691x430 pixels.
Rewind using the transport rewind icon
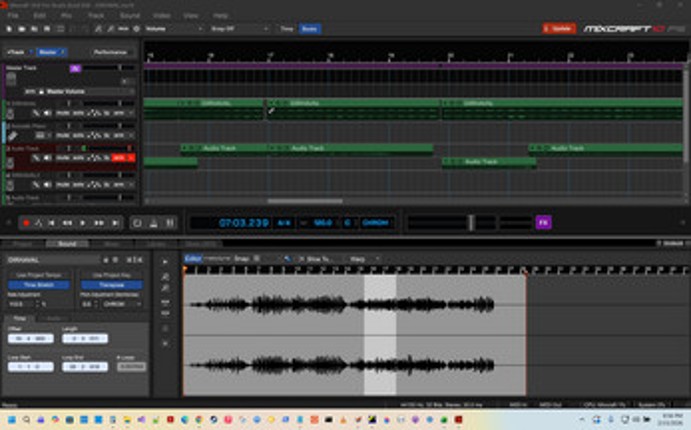click(68, 223)
